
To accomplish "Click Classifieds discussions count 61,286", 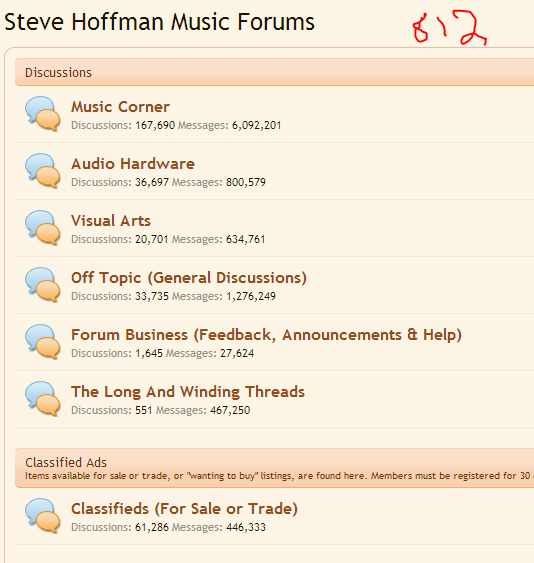I will coord(152,527).
